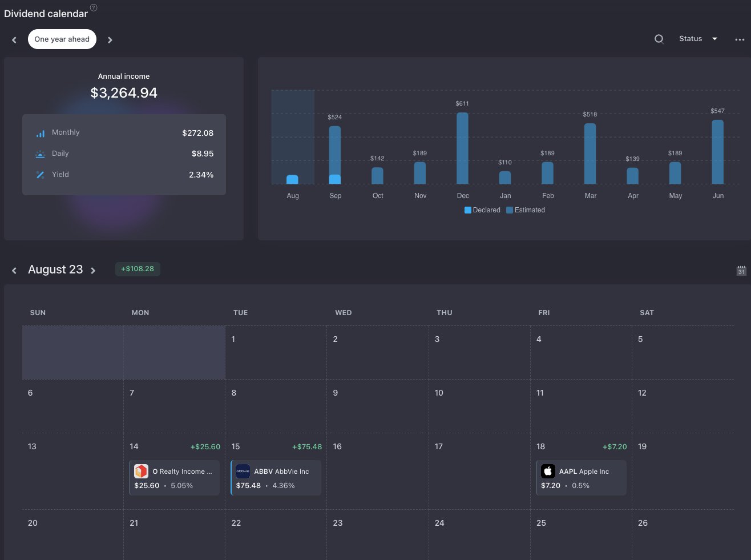Go to the month before August 23
751x560 pixels.
pos(14,271)
